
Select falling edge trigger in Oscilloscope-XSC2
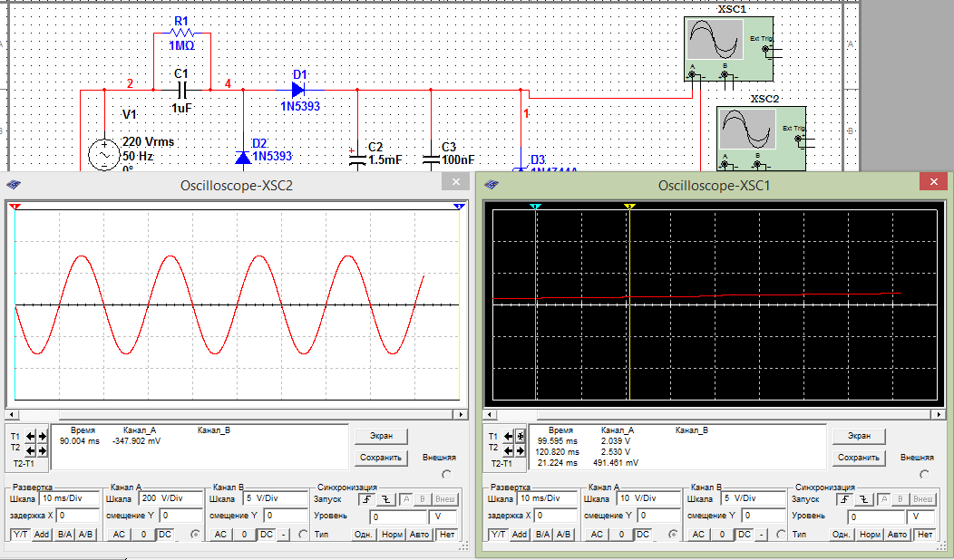pos(386,499)
